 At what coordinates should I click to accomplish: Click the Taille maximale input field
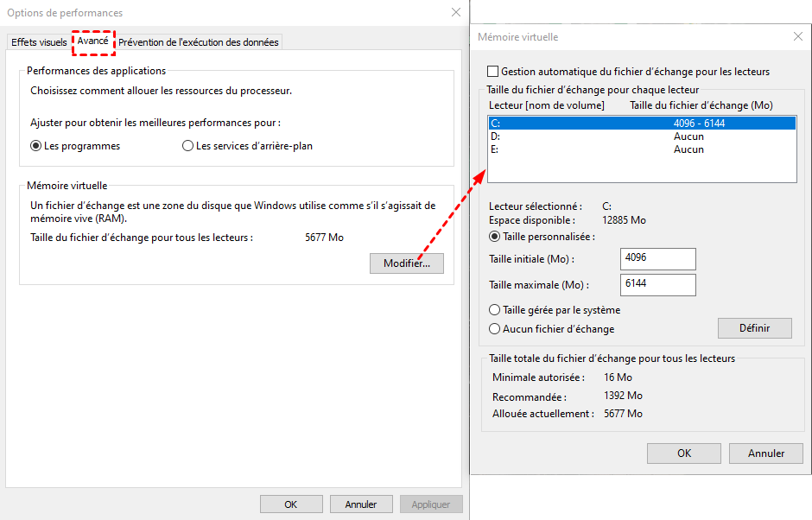(657, 285)
